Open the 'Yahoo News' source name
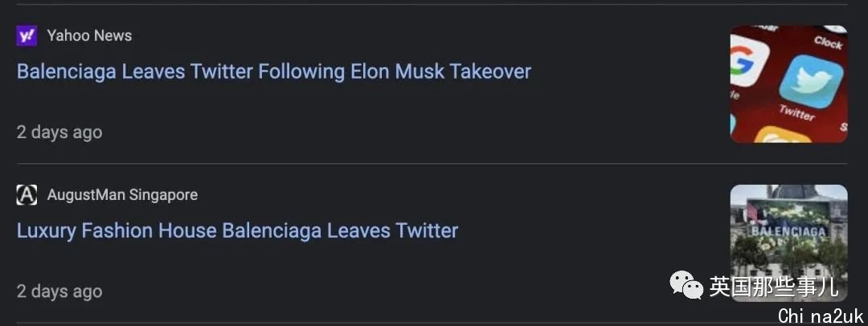 (89, 36)
